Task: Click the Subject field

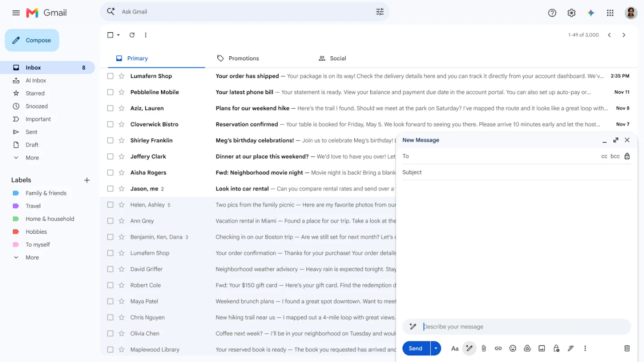Action: tap(517, 173)
